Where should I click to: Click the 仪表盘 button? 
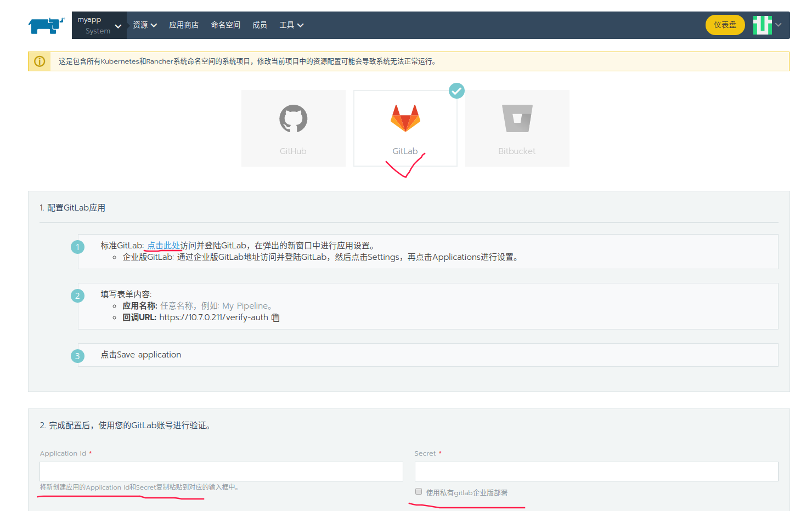point(725,25)
